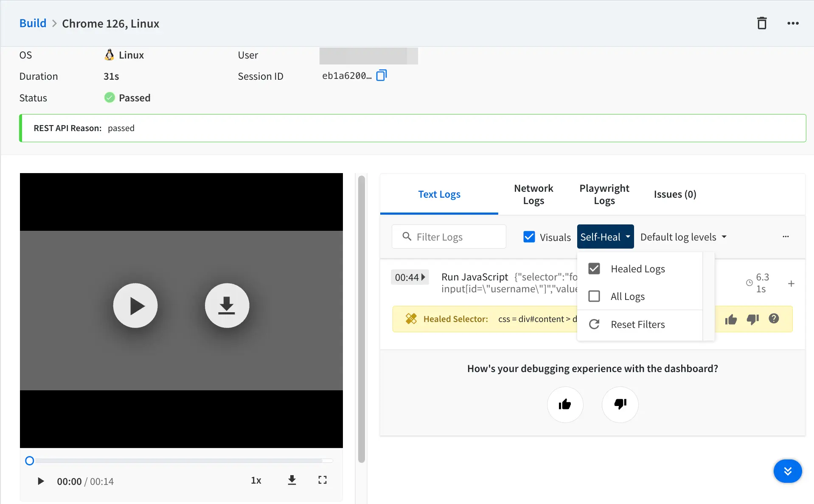The width and height of the screenshot is (814, 504).
Task: Copy the Session ID
Action: [x=382, y=76]
